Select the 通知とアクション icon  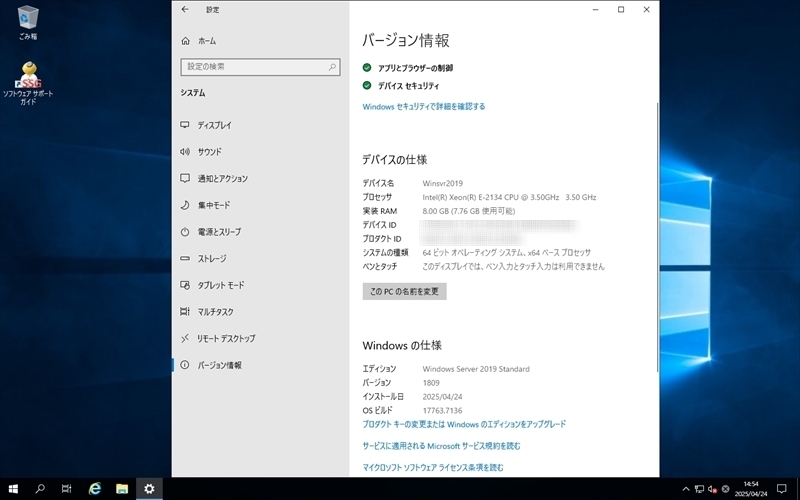[185, 178]
